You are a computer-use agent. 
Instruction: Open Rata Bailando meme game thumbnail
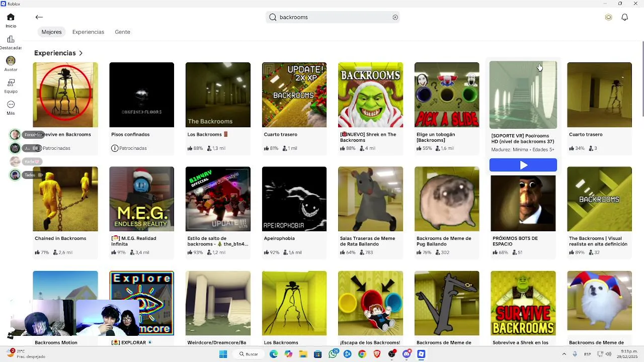(370, 199)
